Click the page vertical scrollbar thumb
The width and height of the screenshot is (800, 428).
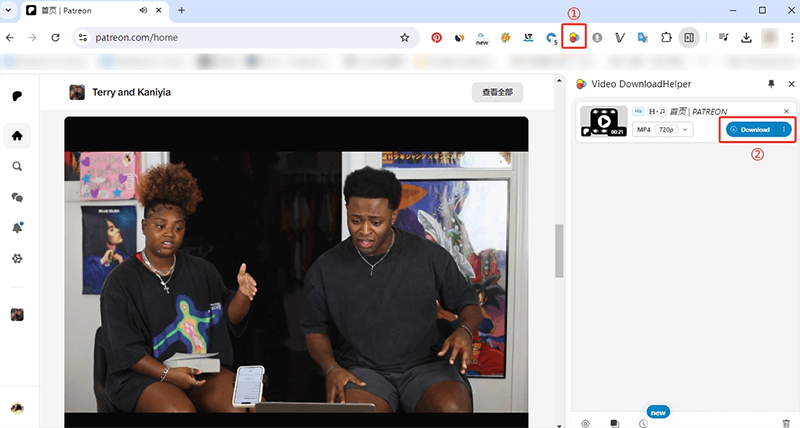(x=559, y=250)
